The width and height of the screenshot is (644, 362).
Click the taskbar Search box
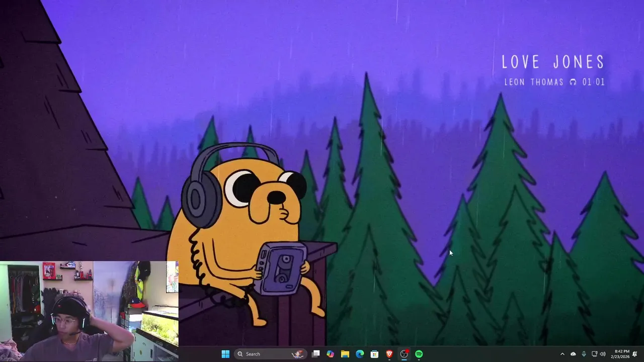pyautogui.click(x=270, y=354)
